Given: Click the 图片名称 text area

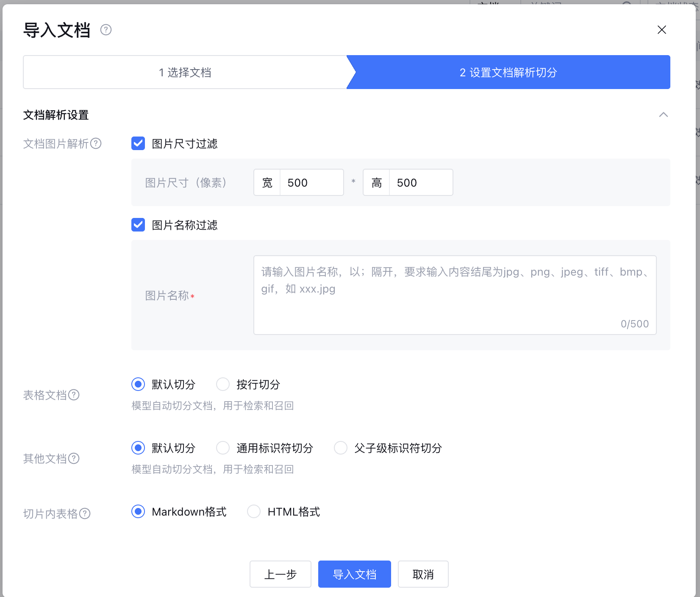Looking at the screenshot, I should point(455,295).
